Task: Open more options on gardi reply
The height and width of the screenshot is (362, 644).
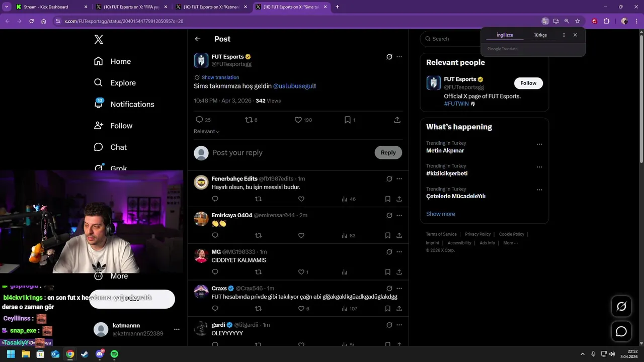Action: pos(399,325)
